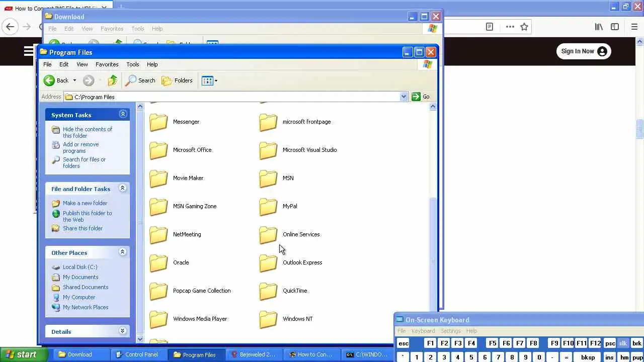Select the Outlook Express folder icon
Viewport: 644px width, 362px height.
click(268, 263)
